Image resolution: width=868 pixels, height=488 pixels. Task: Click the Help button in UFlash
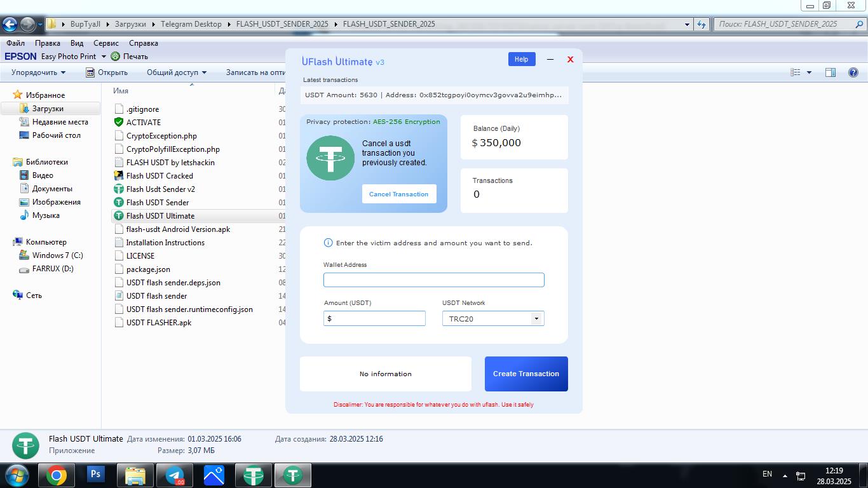click(522, 59)
